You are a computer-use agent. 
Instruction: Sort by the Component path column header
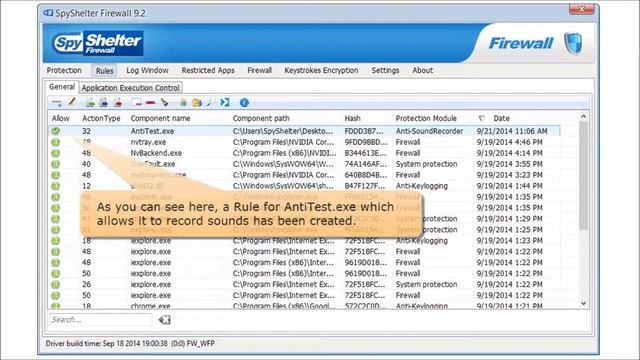point(261,118)
